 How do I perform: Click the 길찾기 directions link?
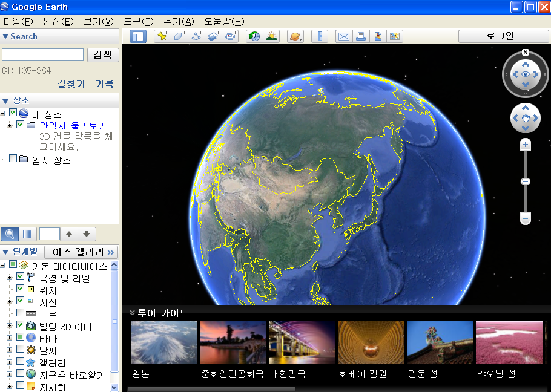tap(71, 83)
